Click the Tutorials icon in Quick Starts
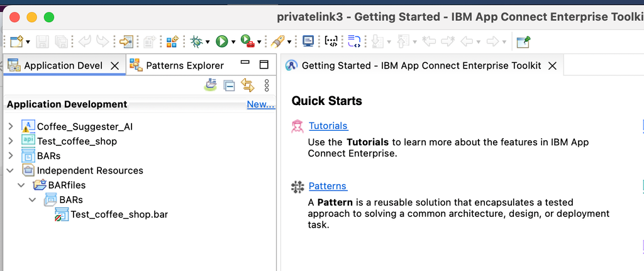Image resolution: width=644 pixels, height=271 pixels. [x=297, y=126]
